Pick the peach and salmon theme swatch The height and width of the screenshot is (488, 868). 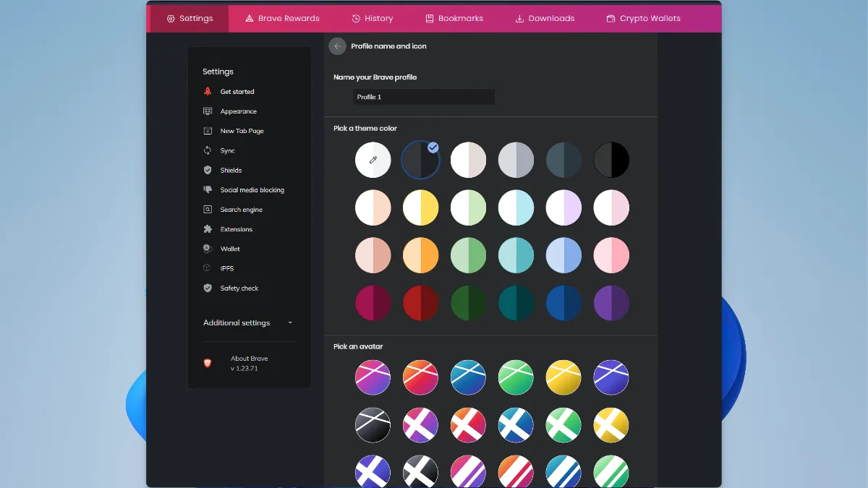click(373, 255)
